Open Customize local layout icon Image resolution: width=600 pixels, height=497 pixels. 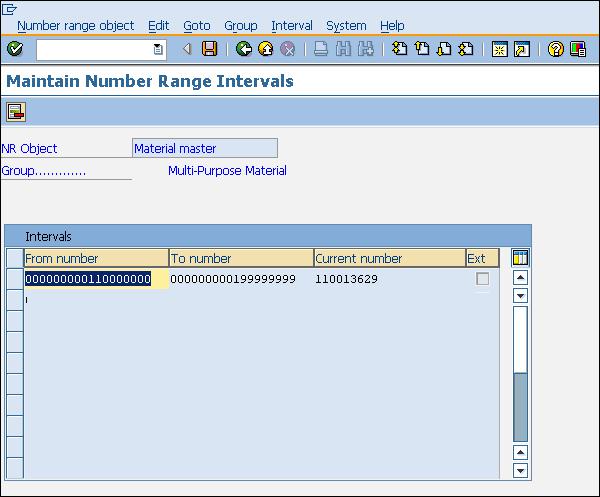coord(578,49)
